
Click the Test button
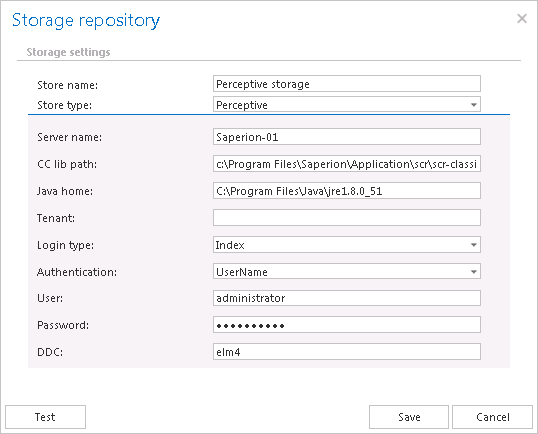45,417
